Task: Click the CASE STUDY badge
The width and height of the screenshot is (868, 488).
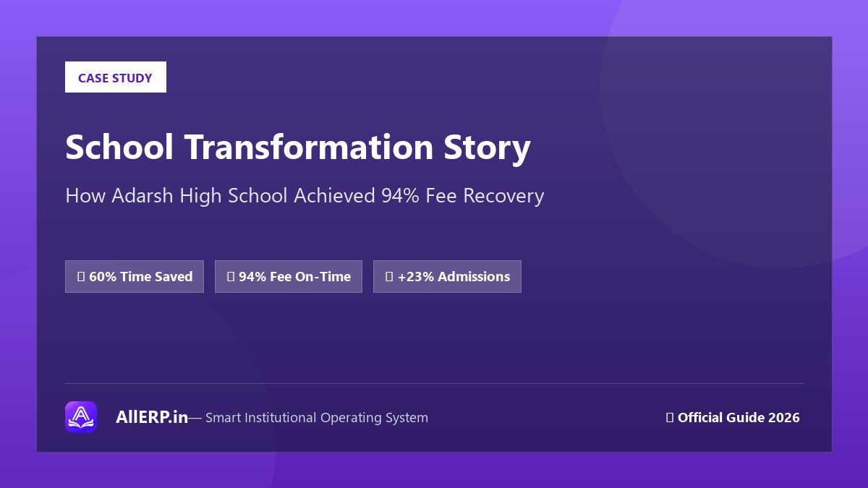Action: click(116, 77)
